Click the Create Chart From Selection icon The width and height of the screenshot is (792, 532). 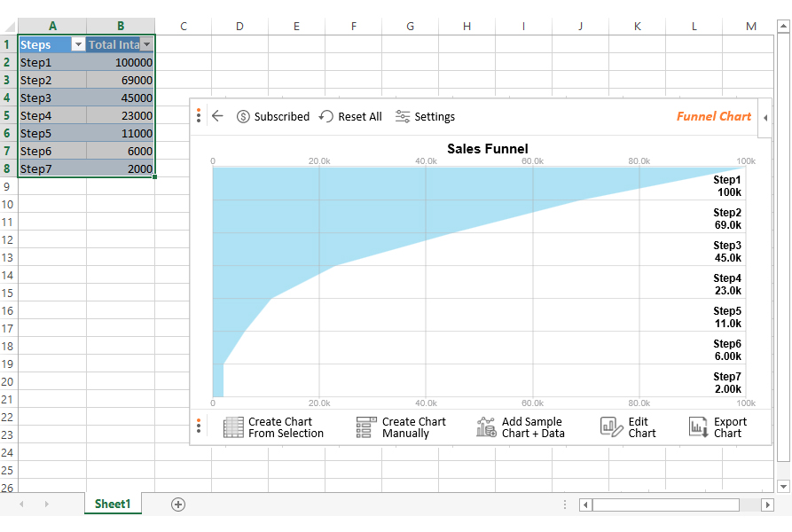click(x=233, y=427)
